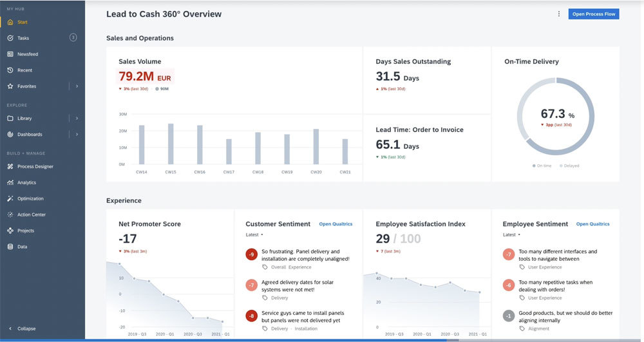Image resolution: width=644 pixels, height=342 pixels.
Task: Expand the Favorites submenu chevron
Action: (77, 86)
